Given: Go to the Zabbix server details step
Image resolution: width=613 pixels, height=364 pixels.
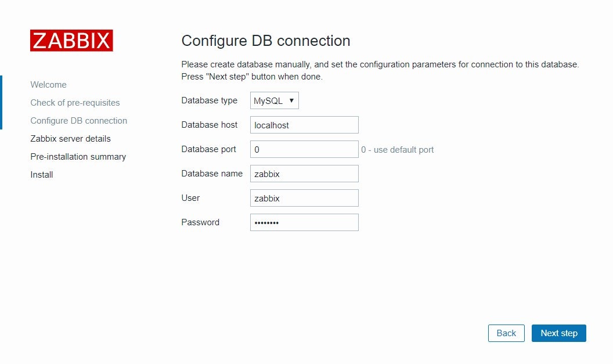Looking at the screenshot, I should [70, 138].
